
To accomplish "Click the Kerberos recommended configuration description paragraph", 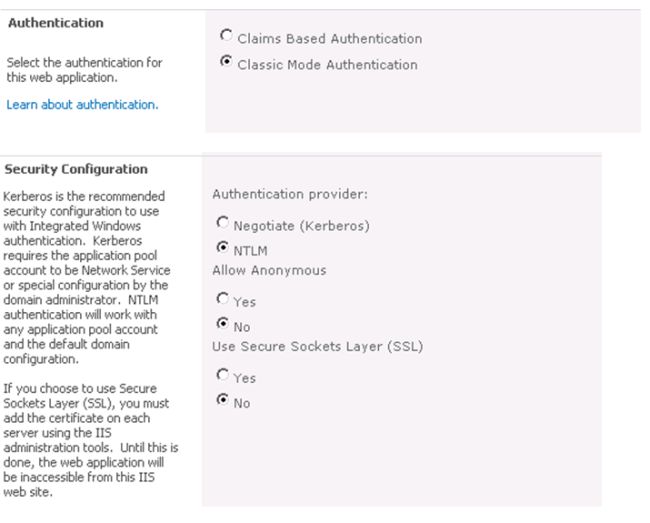I will tap(87, 278).
